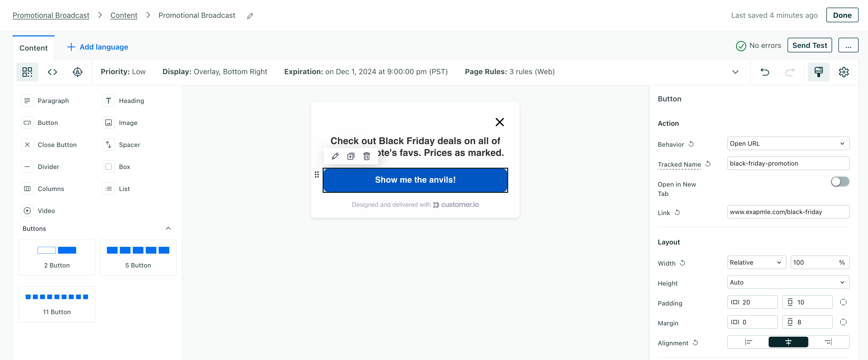Click the padding full-width expand checkbox

tap(844, 302)
